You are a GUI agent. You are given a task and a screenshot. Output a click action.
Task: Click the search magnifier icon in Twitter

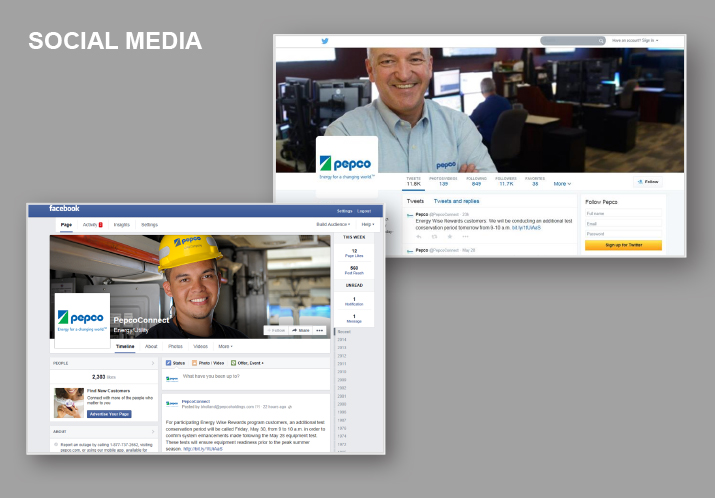click(x=601, y=41)
